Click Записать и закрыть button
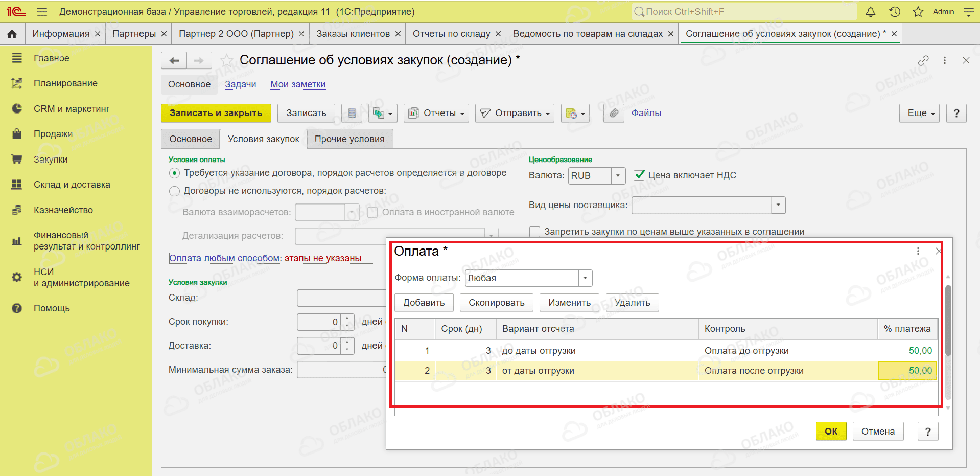This screenshot has height=476, width=980. [x=216, y=113]
